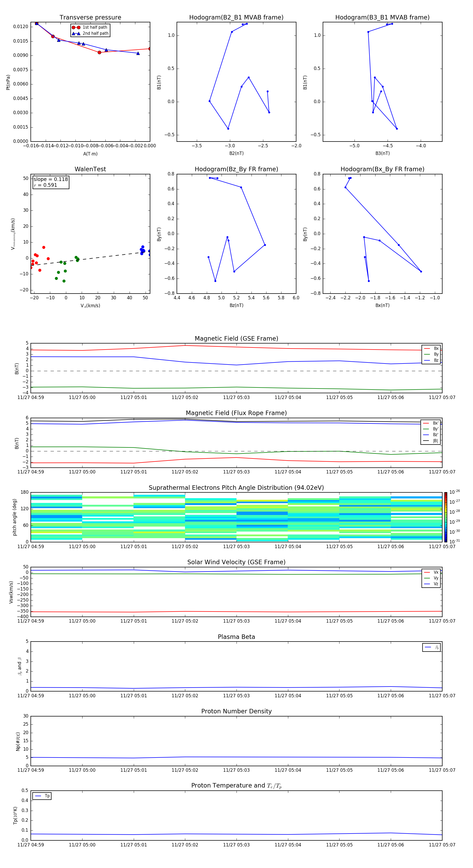Click the 'B2(nT)' x-axis label
Screen dimensions: 473x868
[x=236, y=153]
